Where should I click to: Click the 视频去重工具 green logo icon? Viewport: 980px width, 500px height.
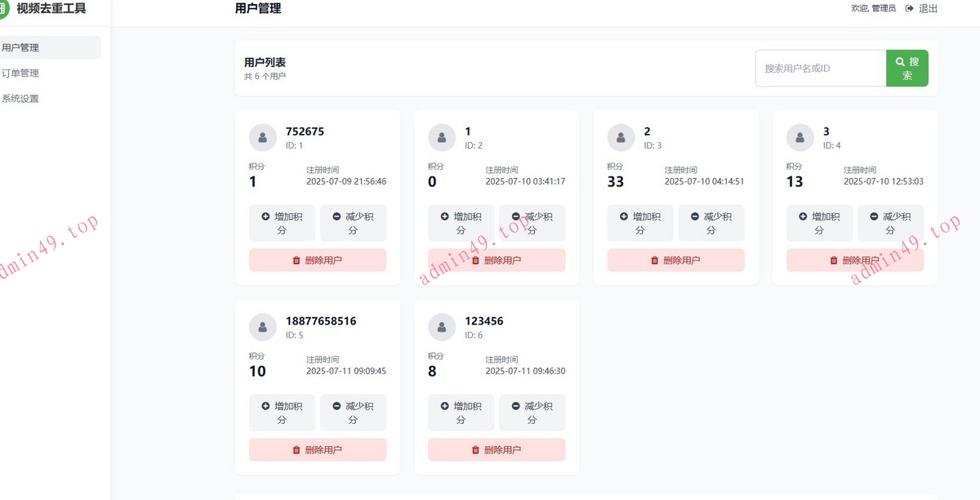click(3, 9)
